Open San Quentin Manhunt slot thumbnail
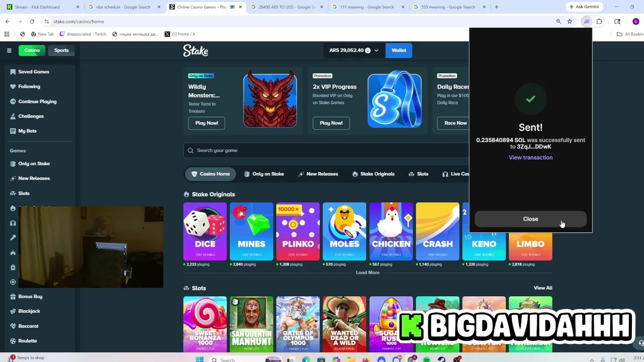Viewport: 644px width, 362px height. tap(251, 324)
